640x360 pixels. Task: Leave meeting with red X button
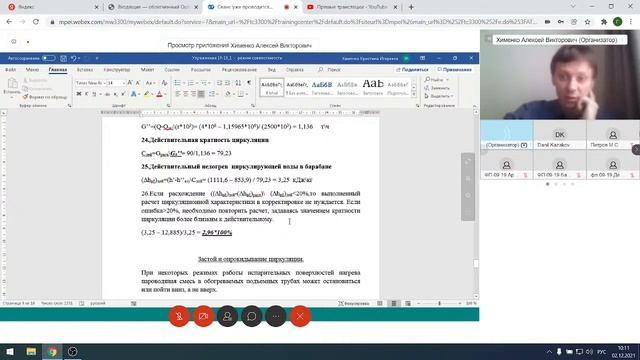click(x=300, y=316)
